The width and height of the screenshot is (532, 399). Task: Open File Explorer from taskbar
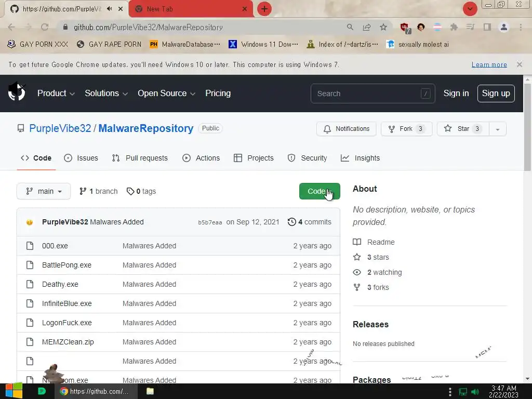pos(150,391)
